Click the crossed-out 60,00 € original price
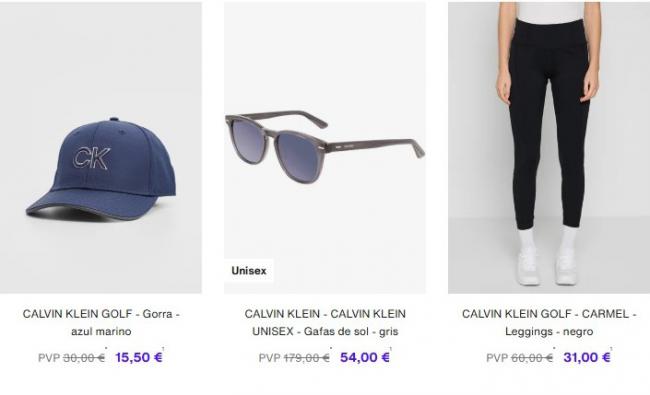This screenshot has width=650, height=395. tap(532, 358)
